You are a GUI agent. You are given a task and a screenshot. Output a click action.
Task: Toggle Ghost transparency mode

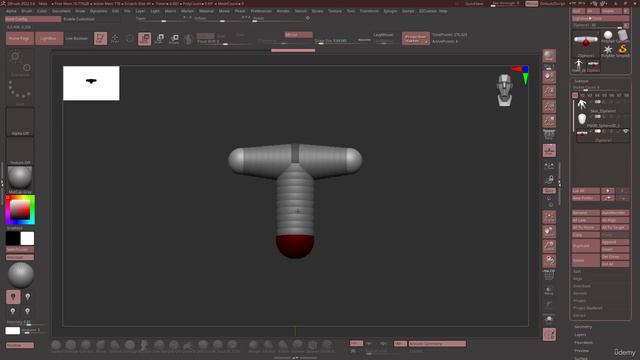549,304
